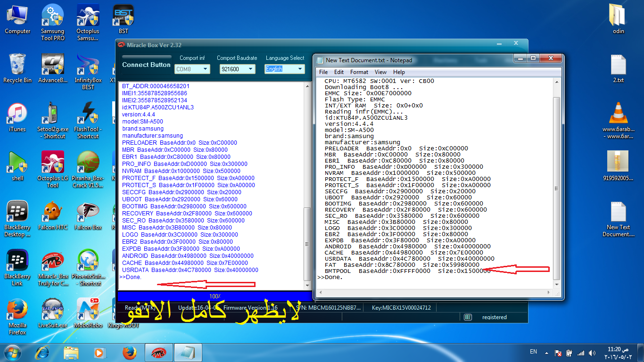Open the FlashTool shortcut
Image resolution: width=644 pixels, height=362 pixels.
88,120
